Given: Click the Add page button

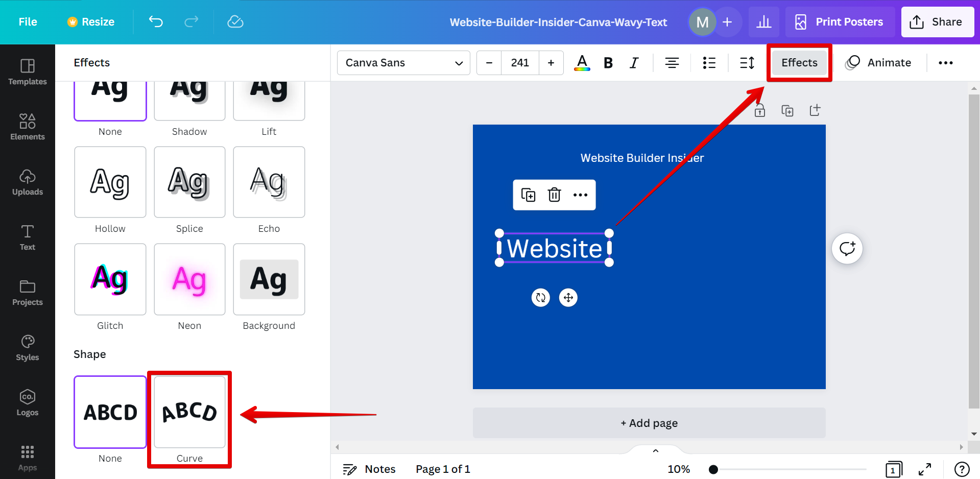Looking at the screenshot, I should tap(649, 423).
